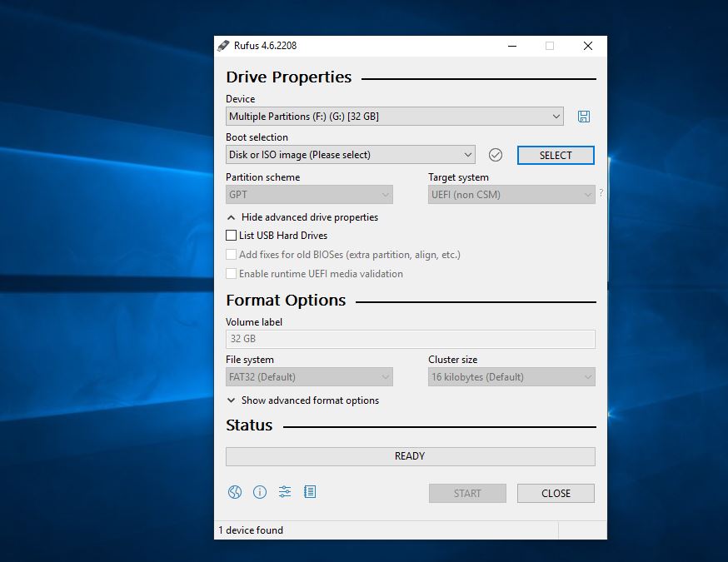
Task: Open application settings sliders icon
Action: pyautogui.click(x=285, y=492)
